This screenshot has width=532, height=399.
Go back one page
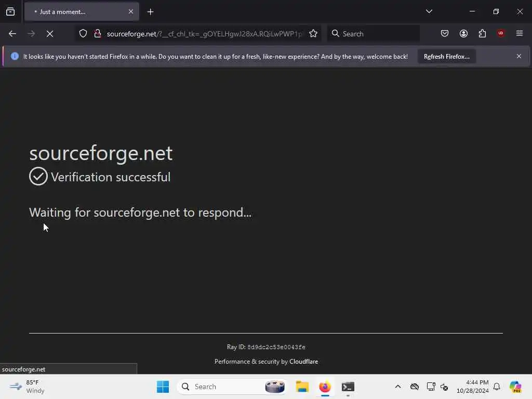pyautogui.click(x=12, y=34)
